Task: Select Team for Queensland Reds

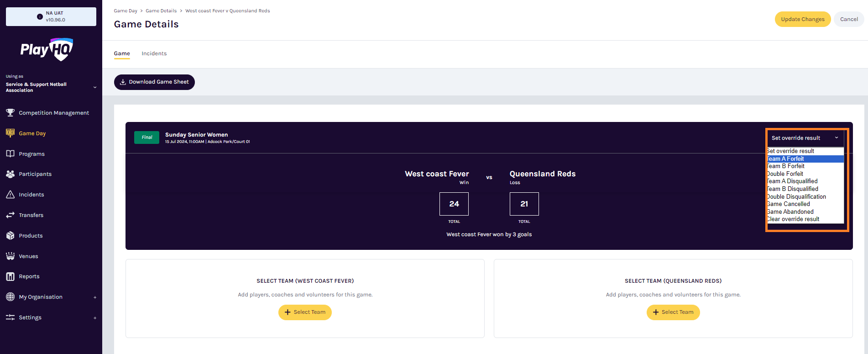Action: (673, 312)
